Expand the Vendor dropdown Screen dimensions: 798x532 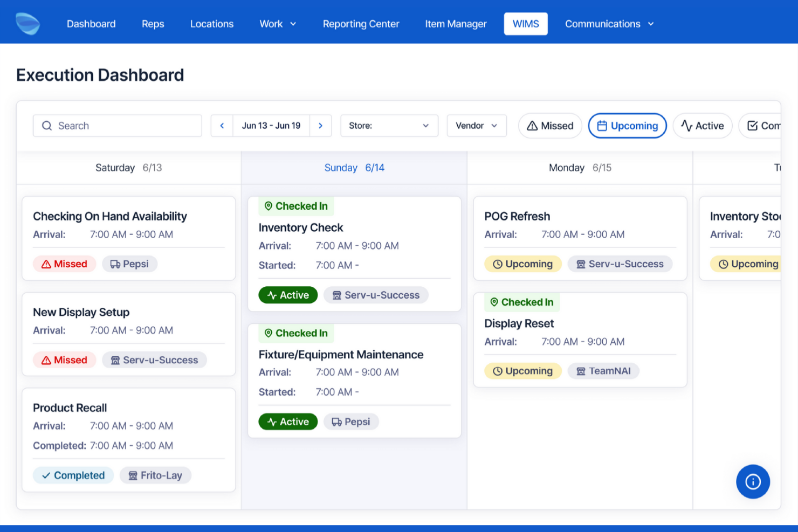(476, 126)
